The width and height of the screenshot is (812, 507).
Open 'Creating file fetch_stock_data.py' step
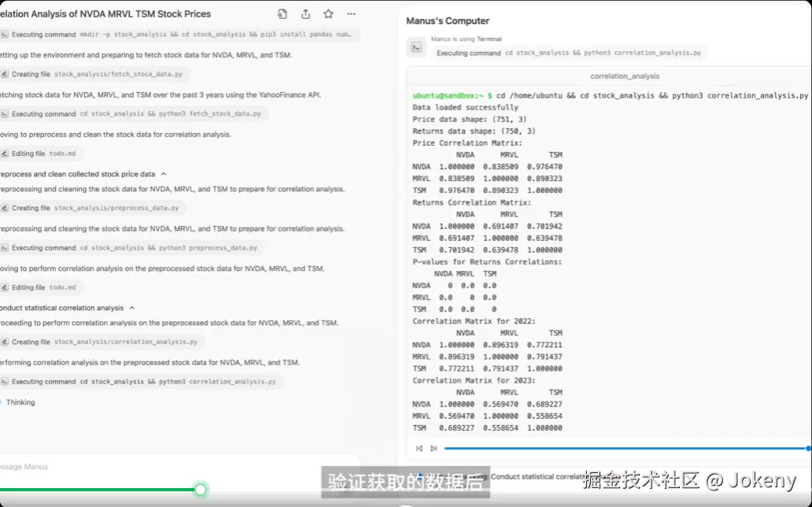[x=94, y=74]
